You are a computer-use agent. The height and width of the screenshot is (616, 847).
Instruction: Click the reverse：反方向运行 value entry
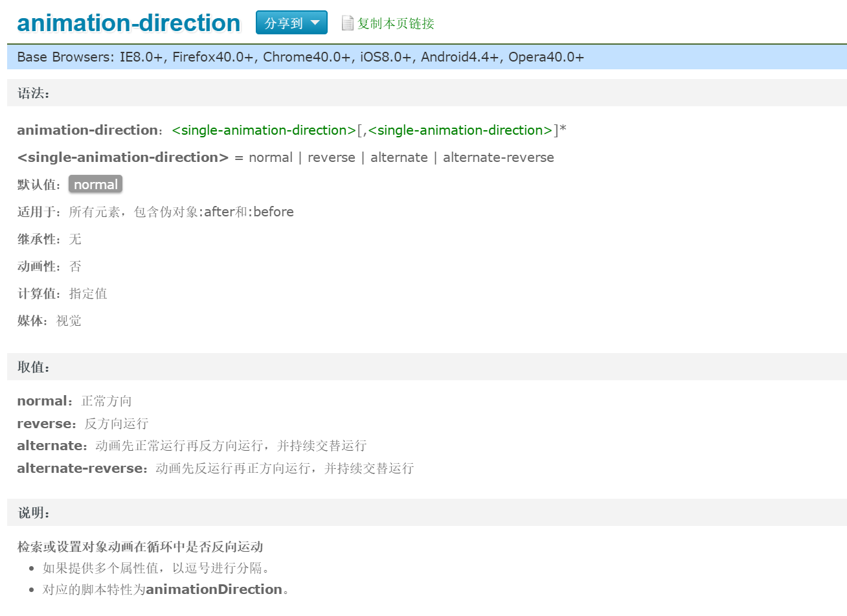coord(83,424)
